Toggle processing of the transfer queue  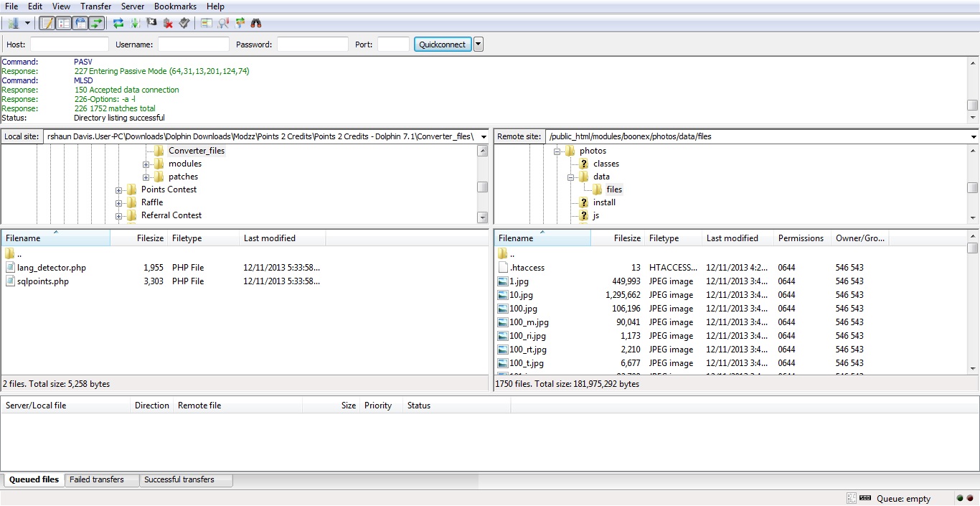[x=135, y=23]
